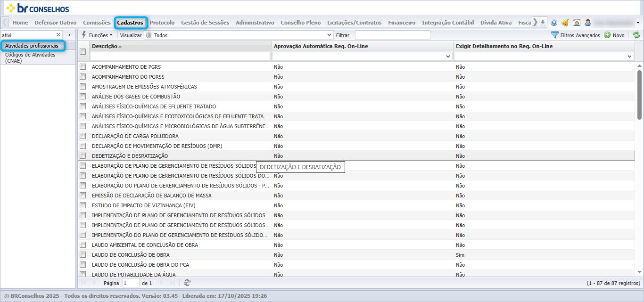The height and width of the screenshot is (302, 644).
Task: Click the BR Conselhos logo
Action: 38,8
